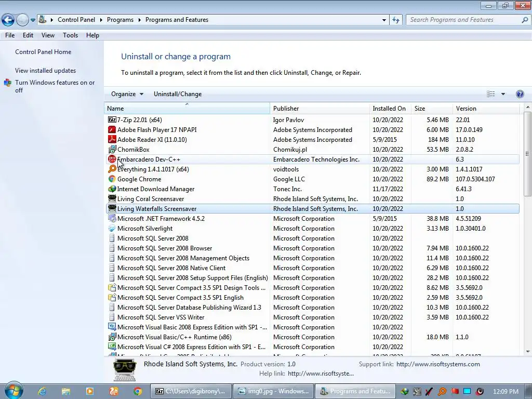The width and height of the screenshot is (532, 399).
Task: Click the ChomikBox program icon
Action: click(112, 149)
